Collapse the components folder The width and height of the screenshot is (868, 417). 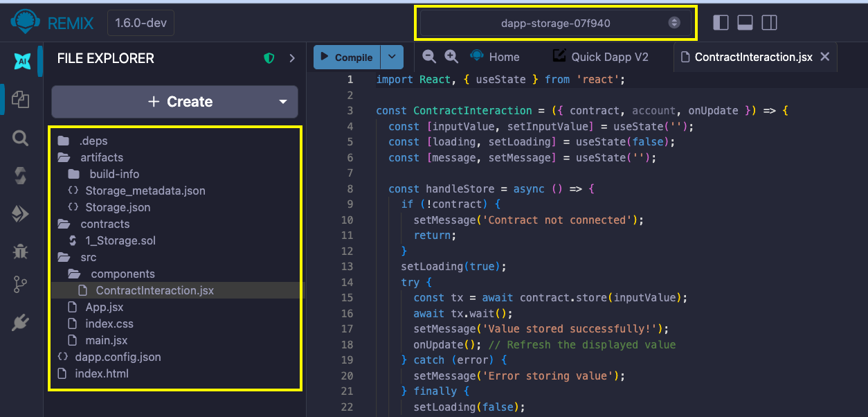point(111,274)
